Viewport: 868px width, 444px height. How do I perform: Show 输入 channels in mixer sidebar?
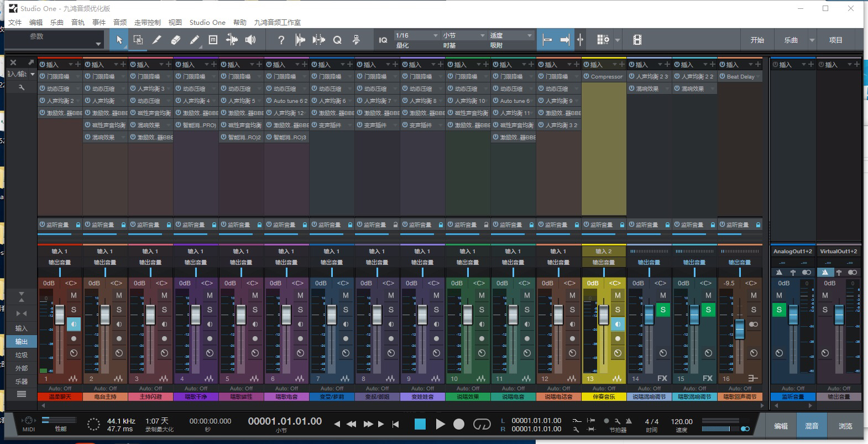(22, 328)
